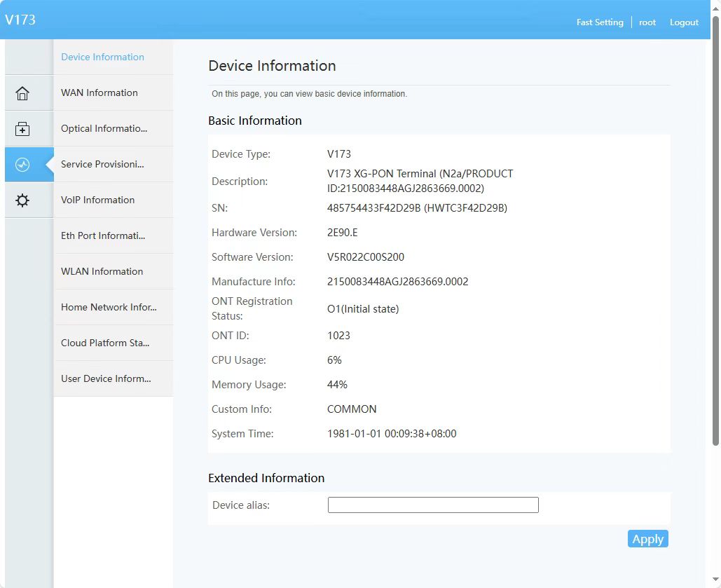Click the page vertical scrollbar

[715, 231]
